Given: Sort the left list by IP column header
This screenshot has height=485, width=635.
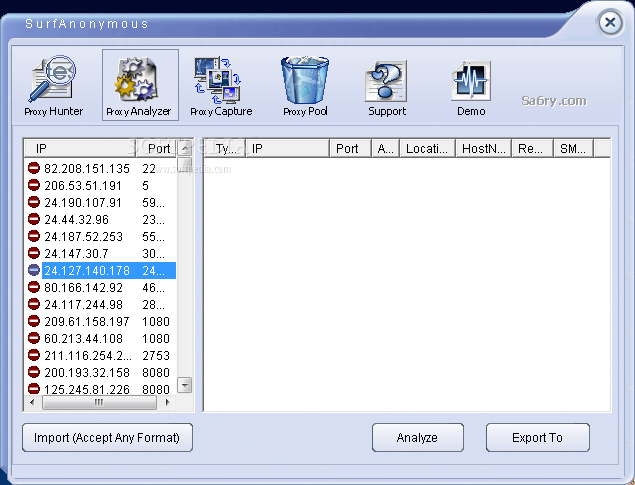Looking at the screenshot, I should [x=80, y=148].
